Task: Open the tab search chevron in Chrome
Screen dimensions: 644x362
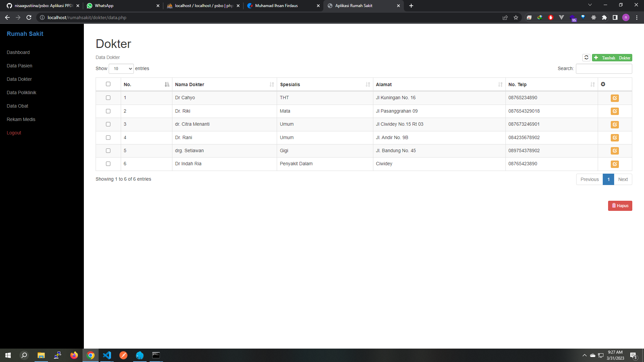Action: coord(590,5)
